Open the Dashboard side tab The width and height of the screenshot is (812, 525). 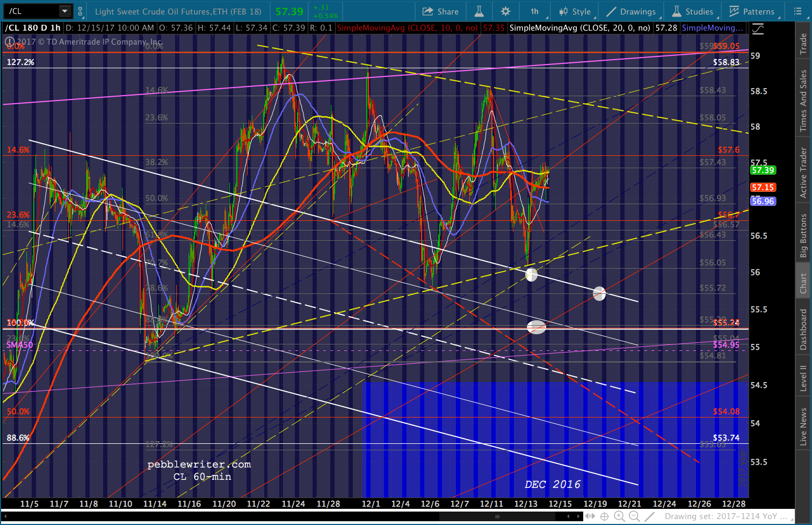coord(803,329)
